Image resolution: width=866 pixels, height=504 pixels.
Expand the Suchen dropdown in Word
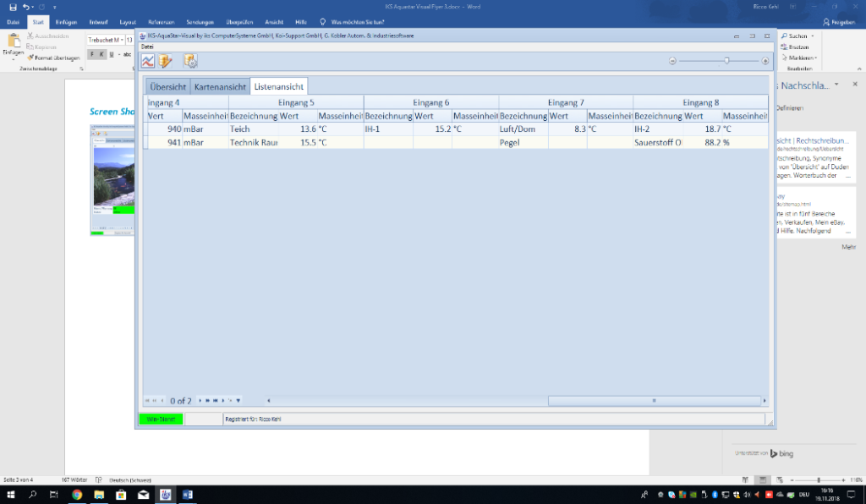click(x=812, y=36)
